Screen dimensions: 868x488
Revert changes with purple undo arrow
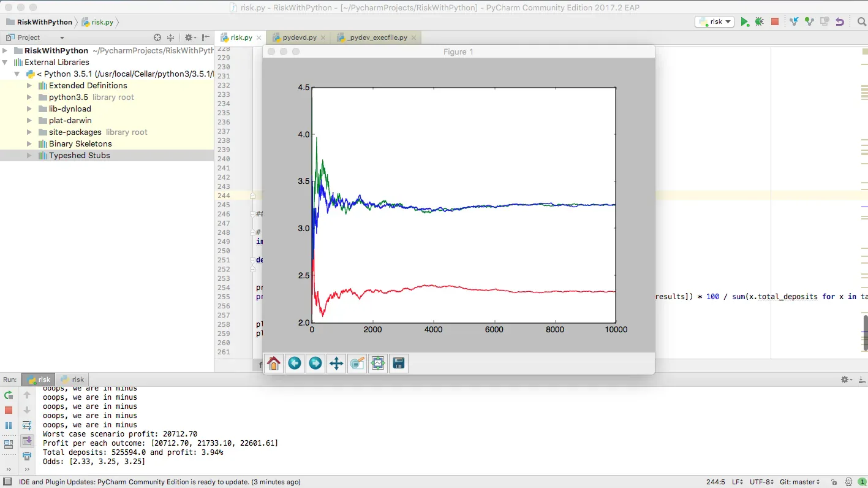pos(839,21)
